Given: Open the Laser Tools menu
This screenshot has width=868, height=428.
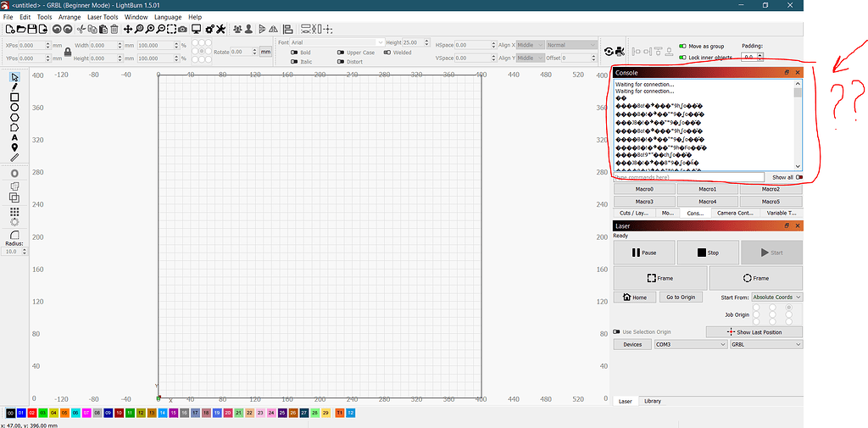Looking at the screenshot, I should (103, 17).
